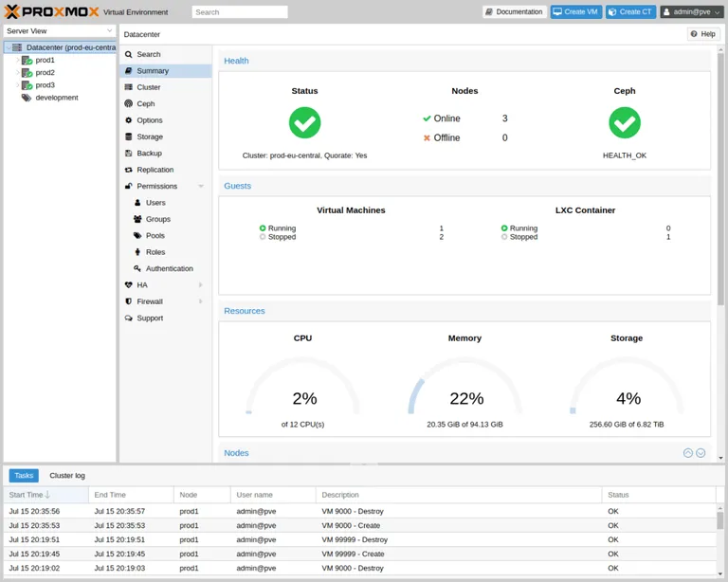This screenshot has width=728, height=582.
Task: Open Replication arrows icon
Action: pyautogui.click(x=129, y=170)
